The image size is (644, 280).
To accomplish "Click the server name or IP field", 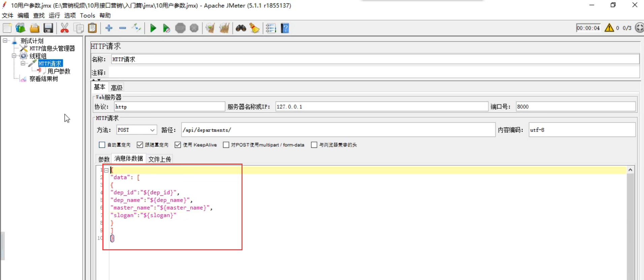I will 382,107.
